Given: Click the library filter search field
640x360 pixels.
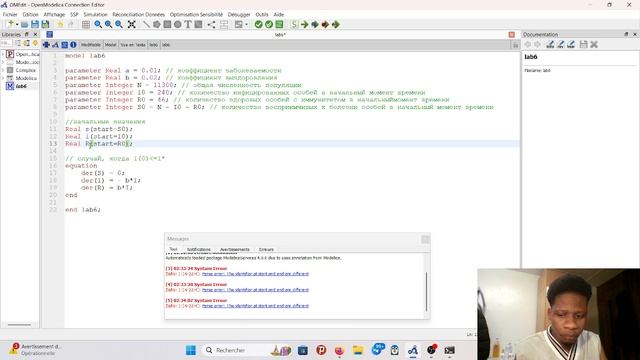Looking at the screenshot, I should [x=6, y=43].
